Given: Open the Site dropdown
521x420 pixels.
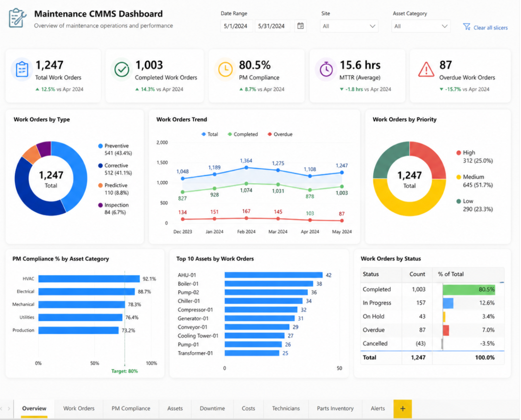Looking at the screenshot, I should (349, 26).
